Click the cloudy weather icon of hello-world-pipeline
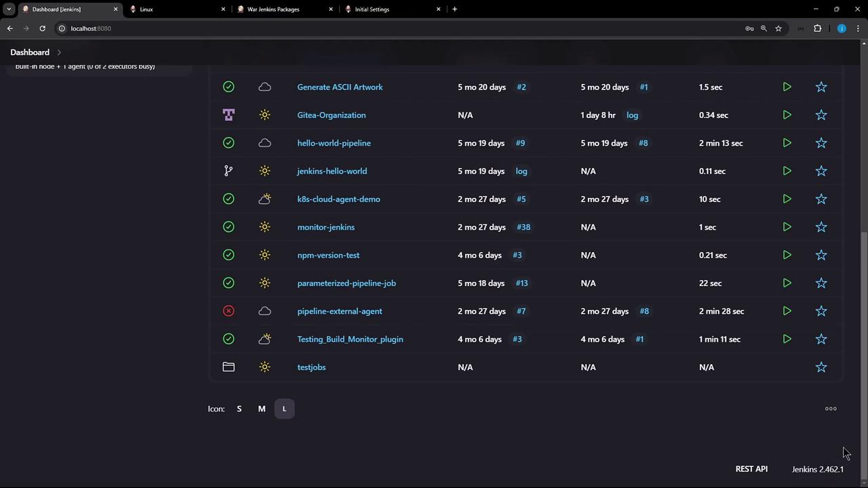868x488 pixels. click(264, 143)
